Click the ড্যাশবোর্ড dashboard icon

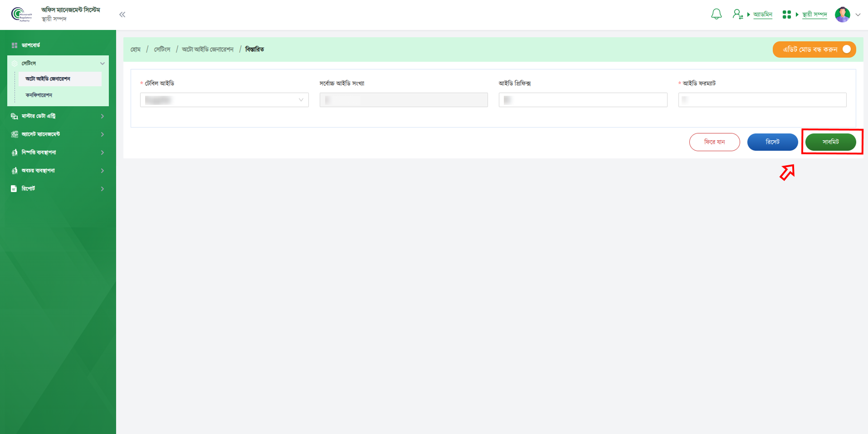coord(15,45)
